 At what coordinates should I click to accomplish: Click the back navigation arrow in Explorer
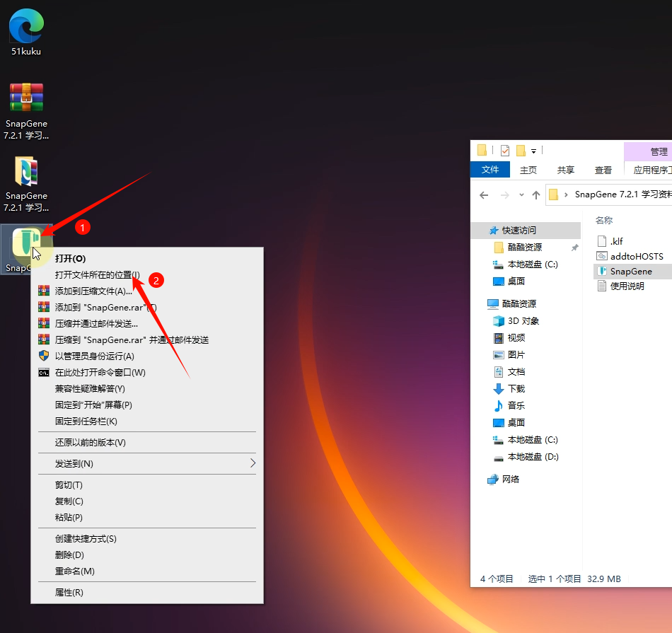tap(484, 195)
